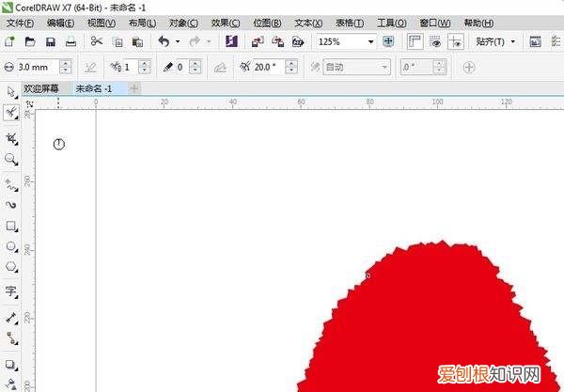Viewport: 564px width, 392px height.
Task: Adjust spike frequency spinner showing 1
Action: pyautogui.click(x=144, y=67)
